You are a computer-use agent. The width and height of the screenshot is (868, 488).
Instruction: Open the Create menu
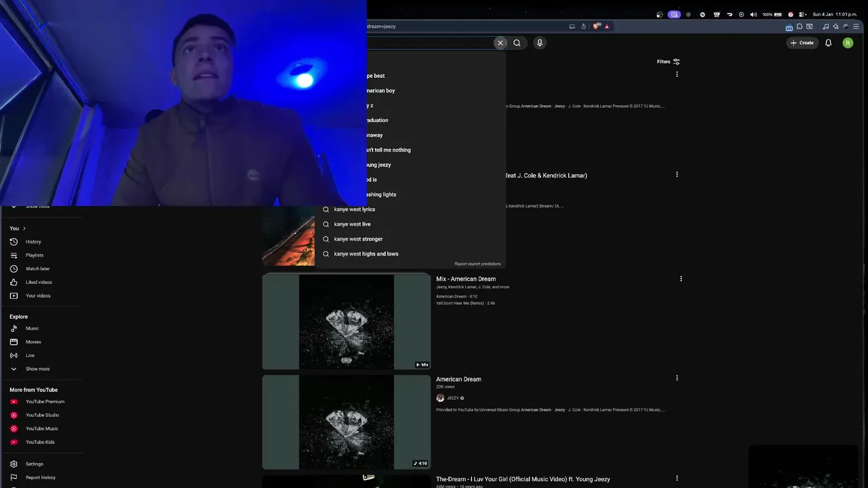(802, 43)
